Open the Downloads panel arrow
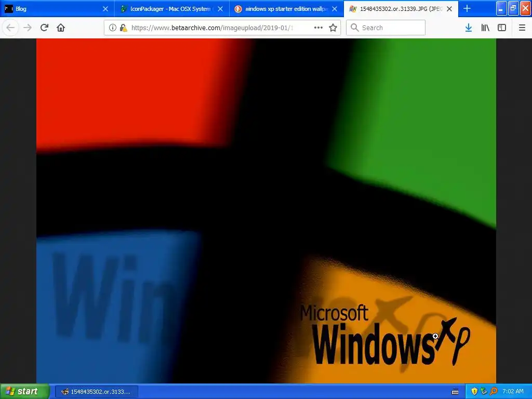 click(469, 28)
